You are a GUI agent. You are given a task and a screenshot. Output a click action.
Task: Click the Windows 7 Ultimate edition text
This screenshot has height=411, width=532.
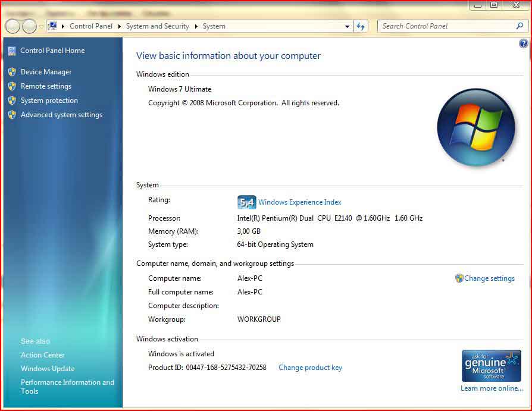click(x=180, y=89)
